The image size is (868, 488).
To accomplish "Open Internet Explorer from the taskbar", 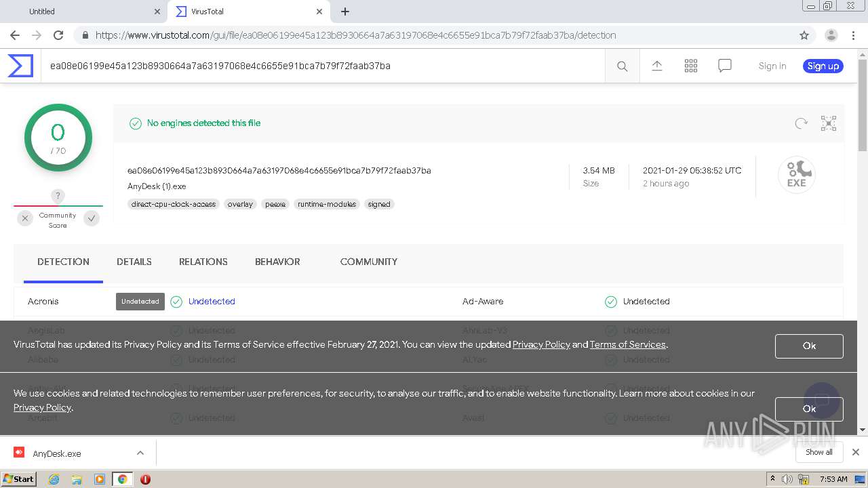I will pos(54,479).
